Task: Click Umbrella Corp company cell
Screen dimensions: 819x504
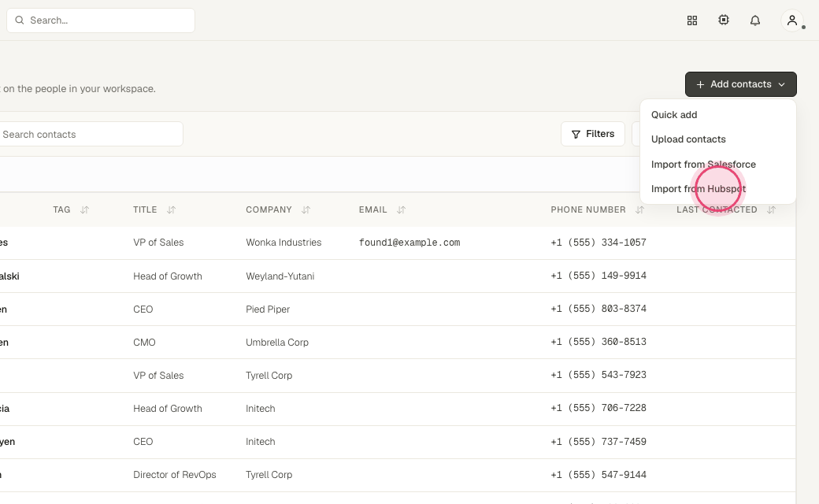Action: [277, 342]
